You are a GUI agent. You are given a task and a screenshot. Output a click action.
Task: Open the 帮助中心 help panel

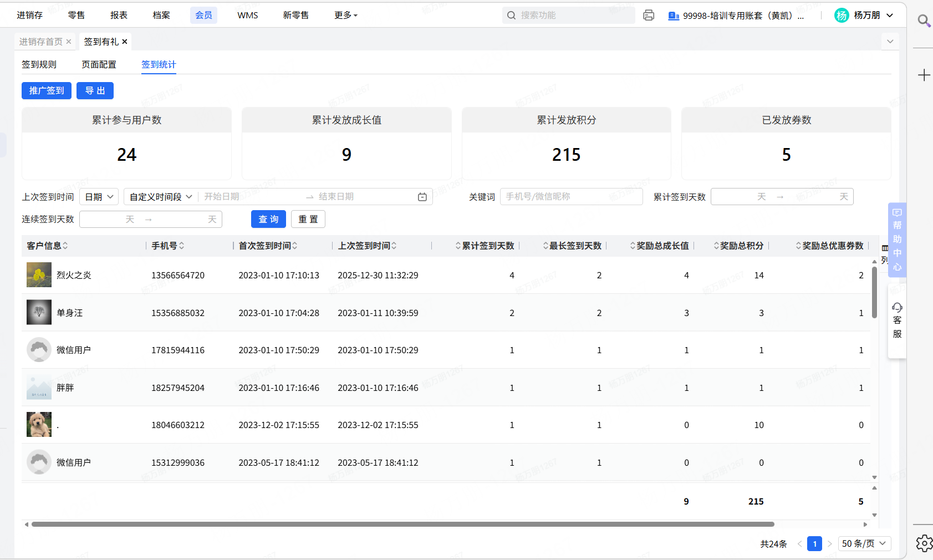click(x=897, y=240)
